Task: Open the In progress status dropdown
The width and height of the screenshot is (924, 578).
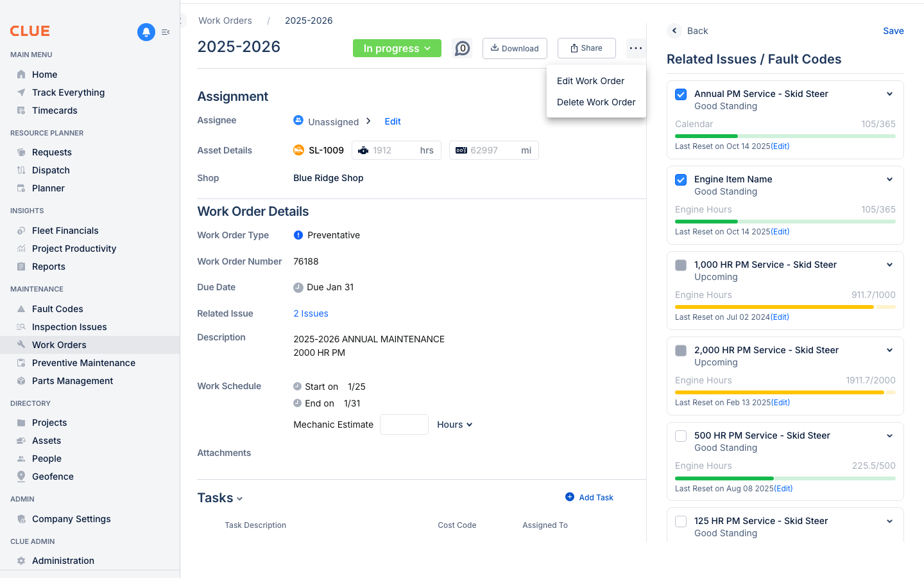Action: (x=397, y=48)
